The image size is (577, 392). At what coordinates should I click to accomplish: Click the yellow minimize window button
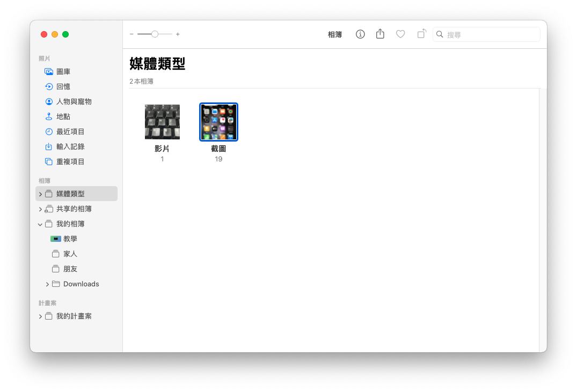pyautogui.click(x=55, y=34)
